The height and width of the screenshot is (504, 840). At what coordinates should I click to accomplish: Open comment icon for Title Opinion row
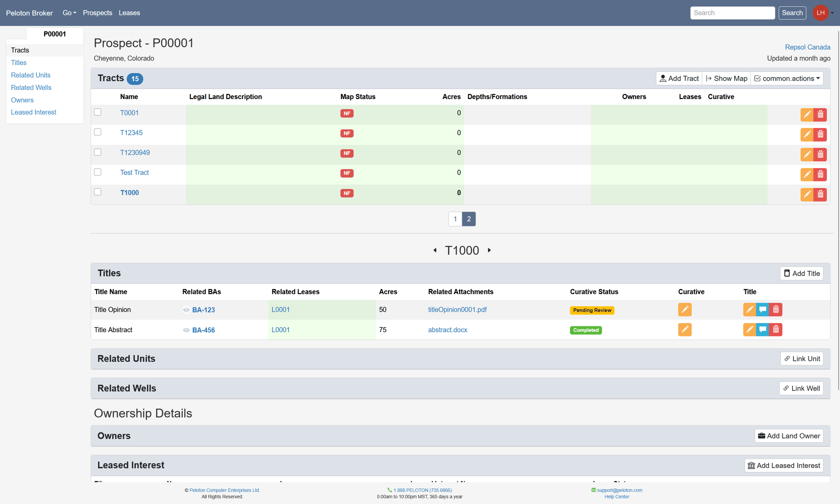(x=763, y=310)
